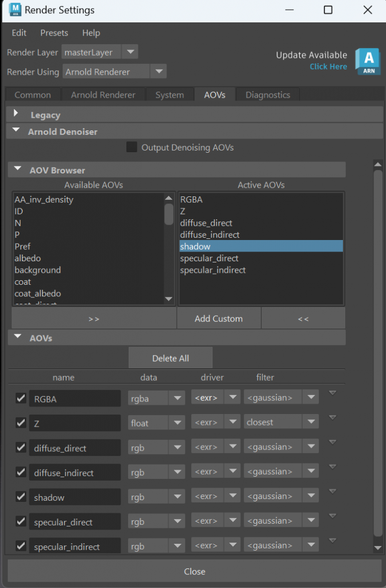Click the Add Custom button
Screen dimensions: 386x588
coord(219,318)
